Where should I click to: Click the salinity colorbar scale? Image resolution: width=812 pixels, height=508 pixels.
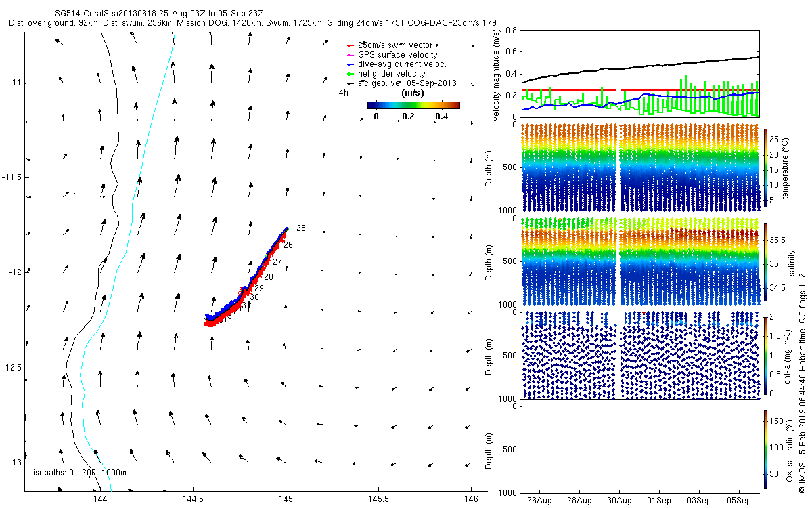766,263
